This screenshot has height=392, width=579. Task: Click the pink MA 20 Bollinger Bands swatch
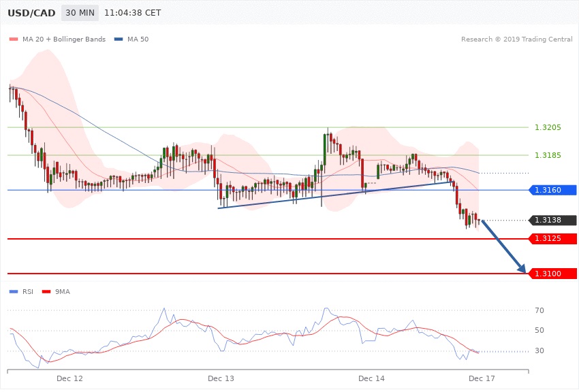point(14,39)
